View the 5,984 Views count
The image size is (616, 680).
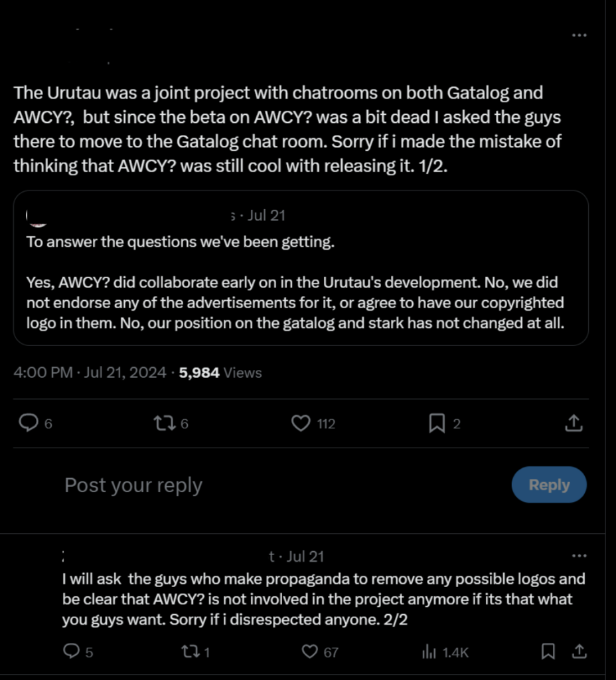tap(220, 373)
